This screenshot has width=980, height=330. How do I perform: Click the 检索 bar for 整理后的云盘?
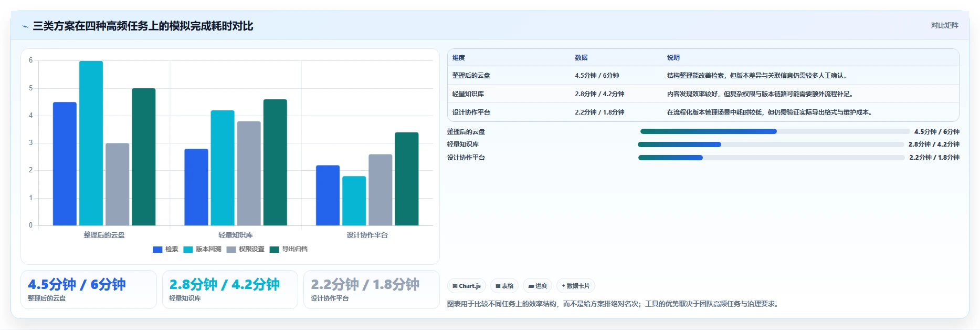(65, 164)
